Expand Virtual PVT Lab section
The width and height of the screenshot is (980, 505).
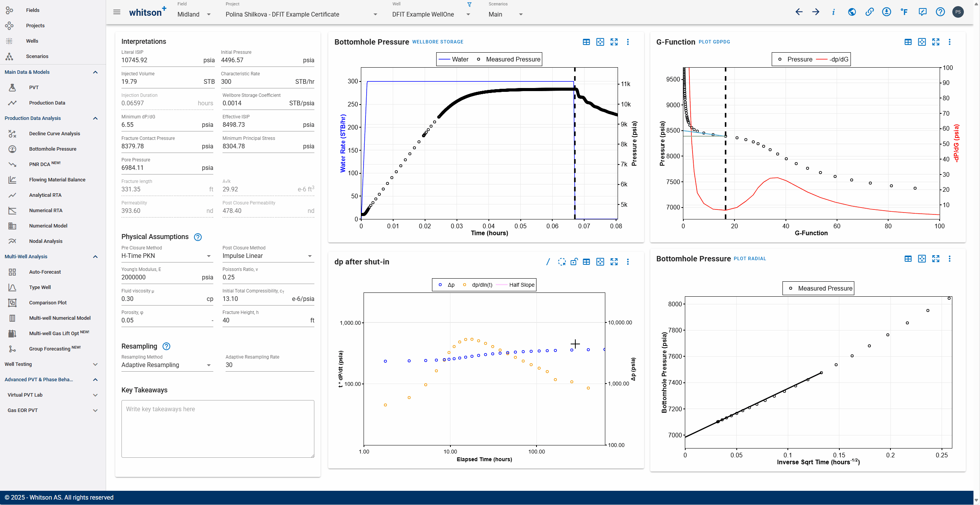click(x=95, y=395)
